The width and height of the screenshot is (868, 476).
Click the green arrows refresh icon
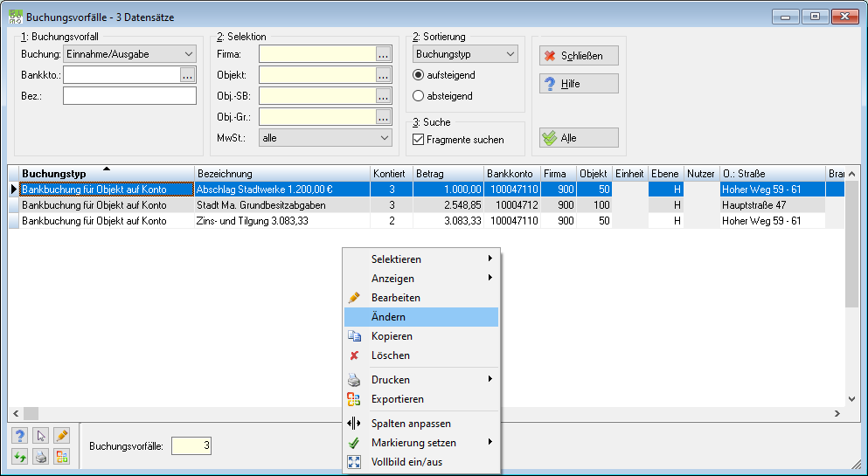point(19,457)
